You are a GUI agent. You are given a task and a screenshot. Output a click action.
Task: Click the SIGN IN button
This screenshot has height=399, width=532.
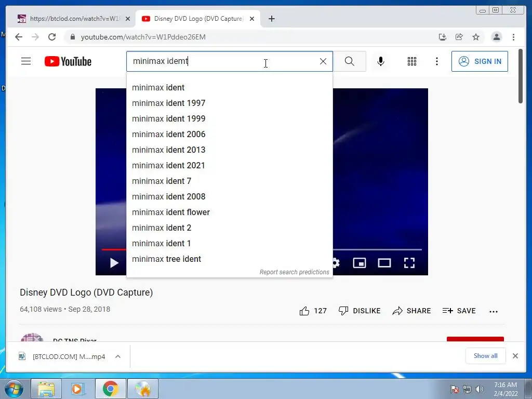tap(480, 61)
